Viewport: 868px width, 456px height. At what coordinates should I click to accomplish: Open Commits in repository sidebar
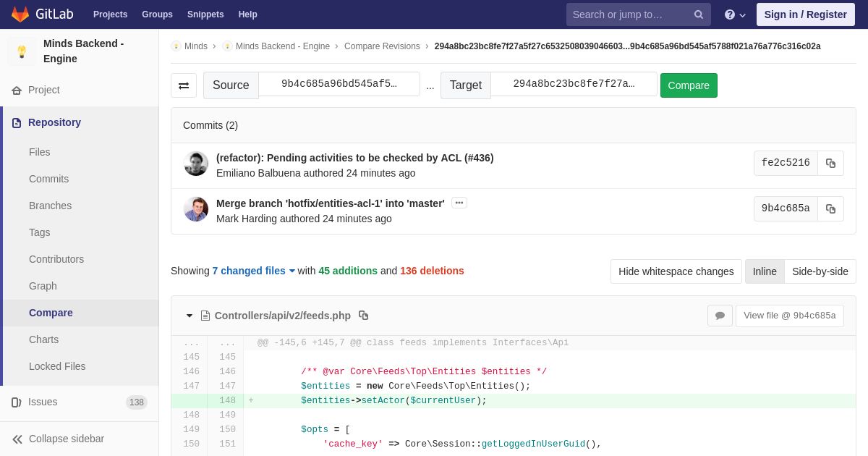pyautogui.click(x=48, y=179)
